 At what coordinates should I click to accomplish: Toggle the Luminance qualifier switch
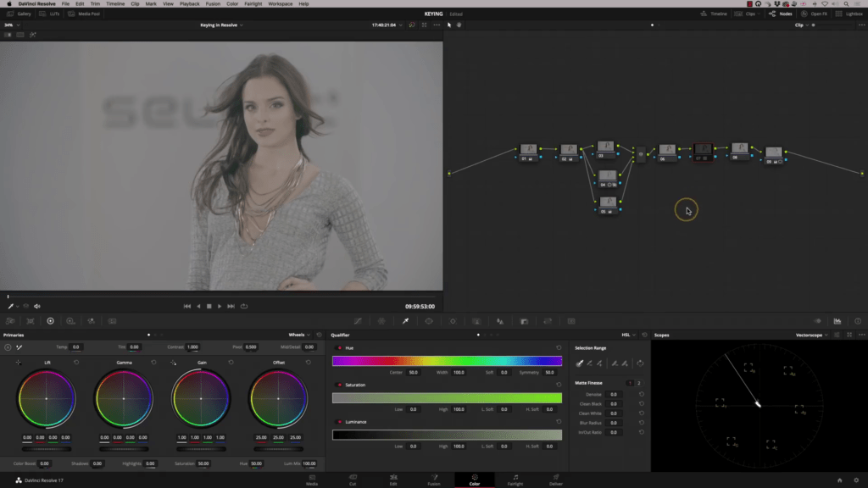pyautogui.click(x=340, y=421)
